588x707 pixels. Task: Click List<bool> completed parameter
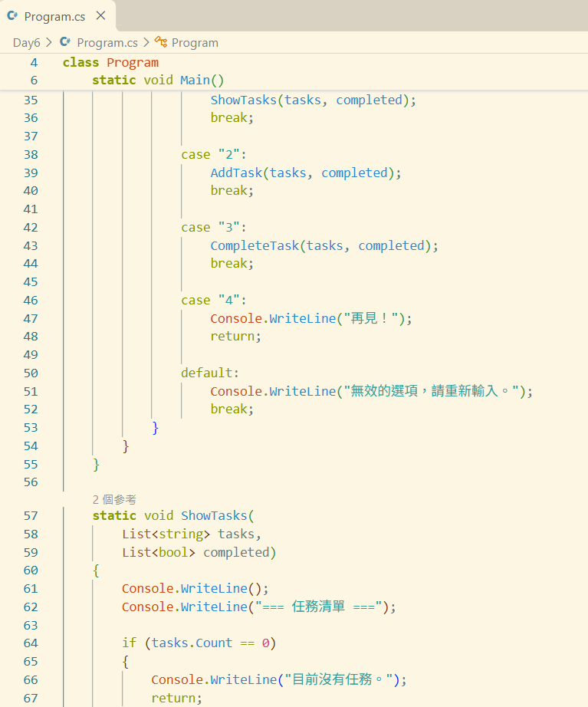[195, 553]
